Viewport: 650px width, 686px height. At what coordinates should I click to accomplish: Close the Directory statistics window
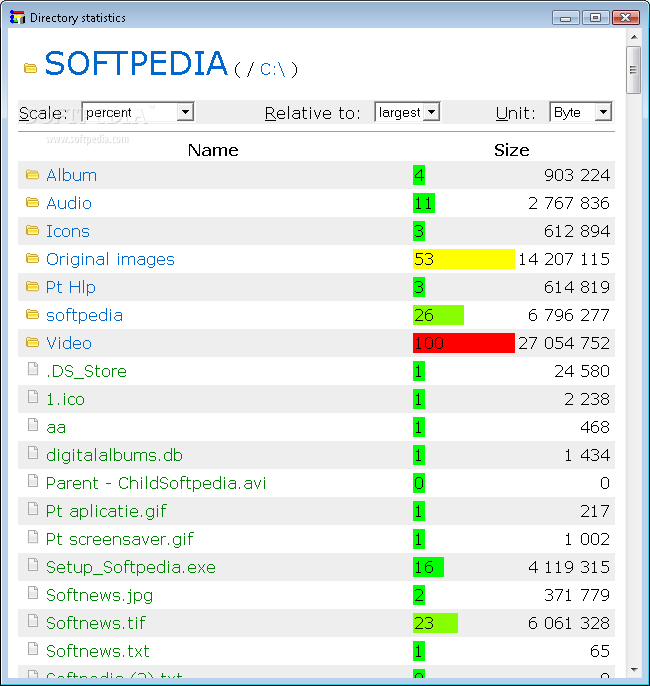point(626,18)
